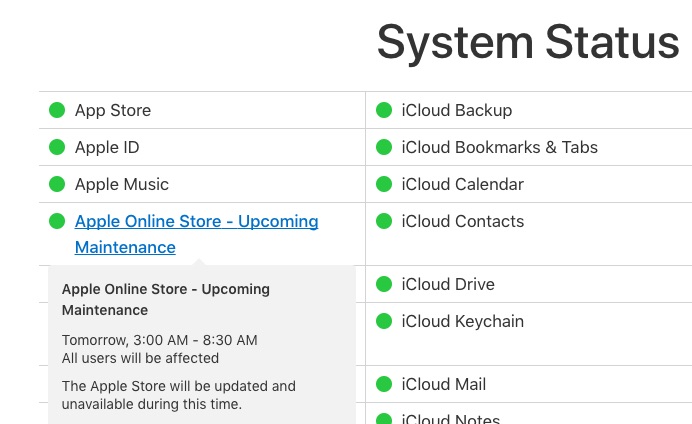Select the Apple Music row text
Screen dimensions: 692x424
122,184
